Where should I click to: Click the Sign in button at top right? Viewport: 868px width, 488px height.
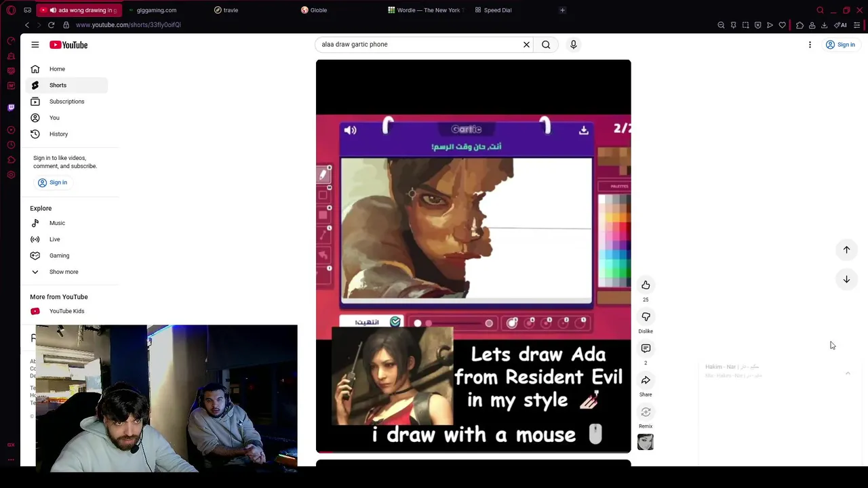pyautogui.click(x=840, y=45)
